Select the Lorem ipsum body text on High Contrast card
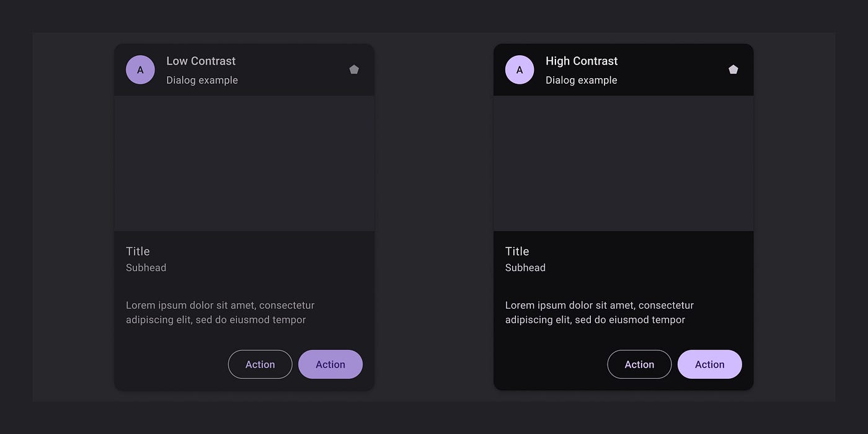 click(600, 312)
